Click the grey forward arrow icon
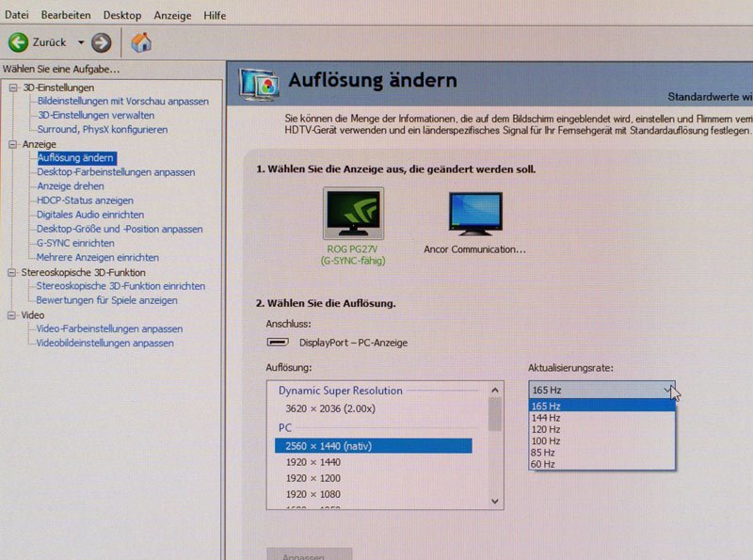Screen dimensions: 753x560 pyautogui.click(x=101, y=42)
